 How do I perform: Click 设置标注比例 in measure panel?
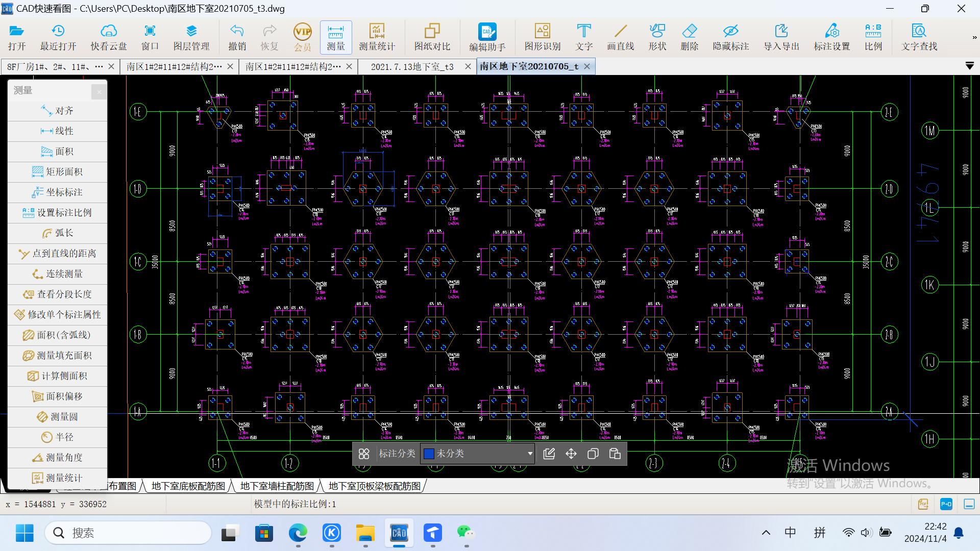click(x=58, y=213)
